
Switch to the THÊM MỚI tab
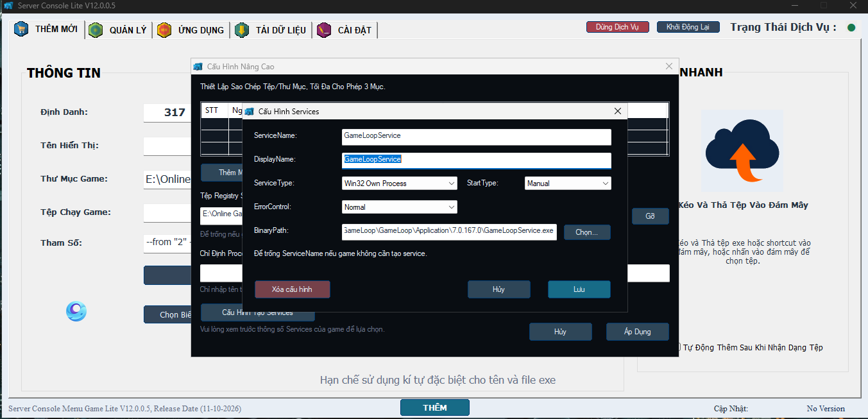pos(49,30)
